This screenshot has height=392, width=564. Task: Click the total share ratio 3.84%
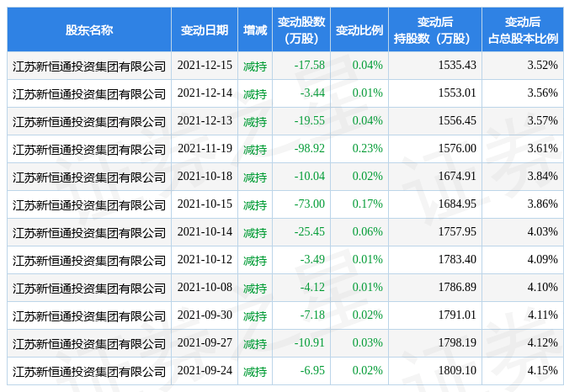(x=542, y=176)
